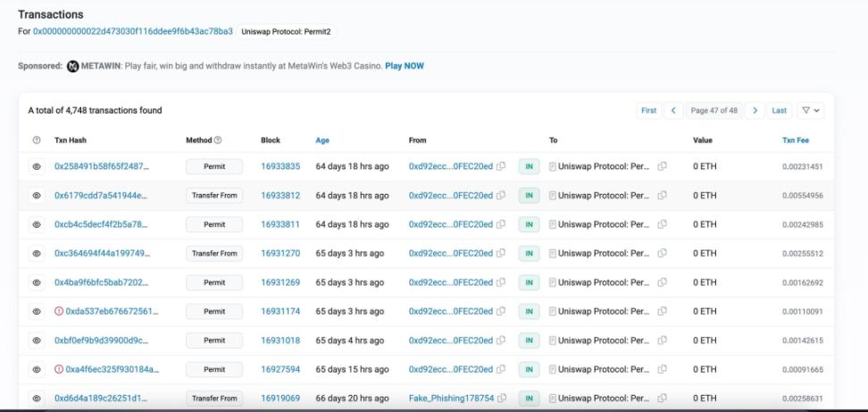868x412 pixels.
Task: Jump to the Last page
Action: (780, 111)
